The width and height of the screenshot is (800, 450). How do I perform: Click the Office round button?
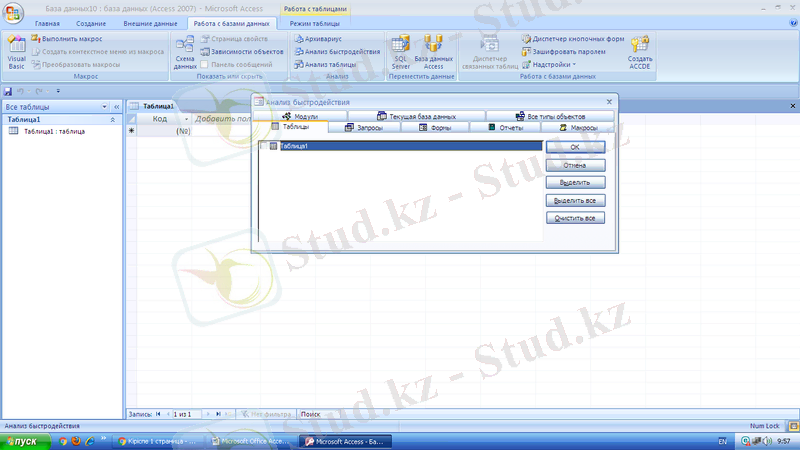(x=13, y=13)
